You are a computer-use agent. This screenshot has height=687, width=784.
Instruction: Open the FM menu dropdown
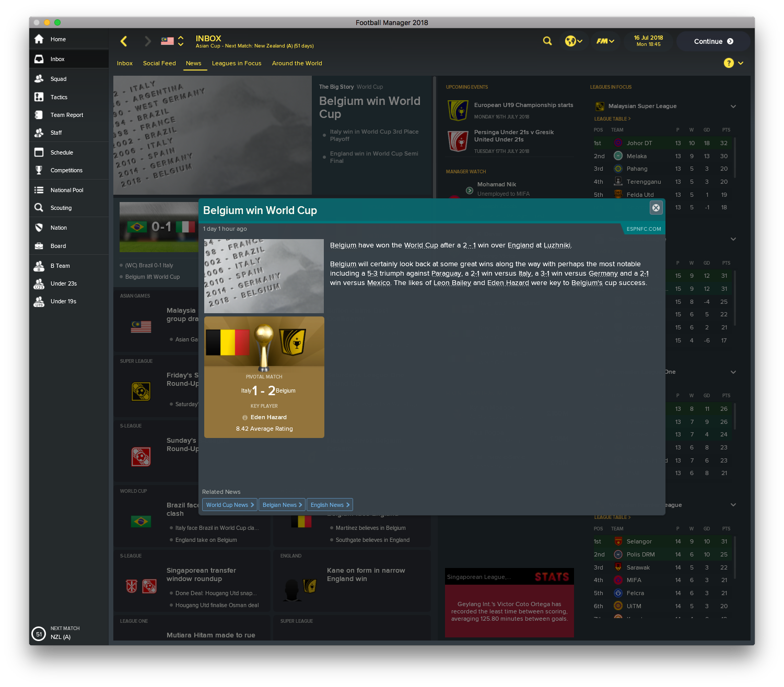click(605, 41)
